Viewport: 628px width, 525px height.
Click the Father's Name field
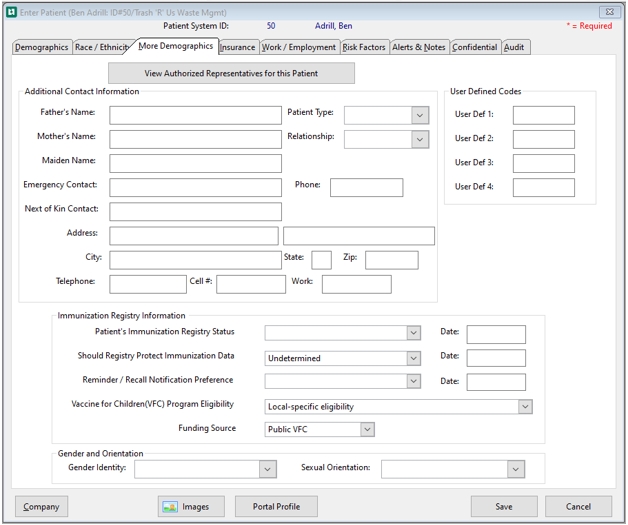pos(195,115)
